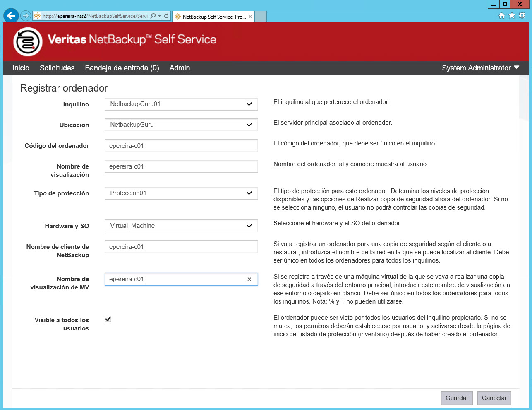Open the Tipo de protección dropdown

point(181,193)
